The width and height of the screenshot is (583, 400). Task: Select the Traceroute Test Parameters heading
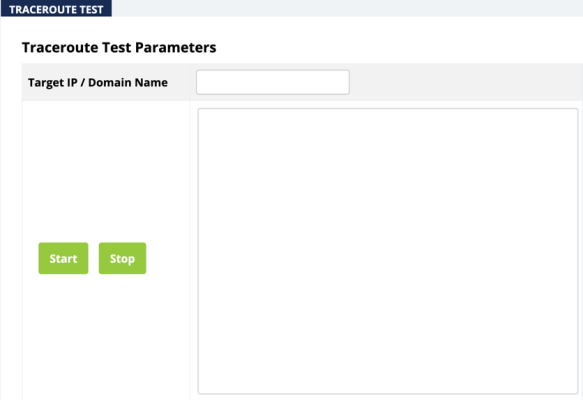[x=119, y=48]
